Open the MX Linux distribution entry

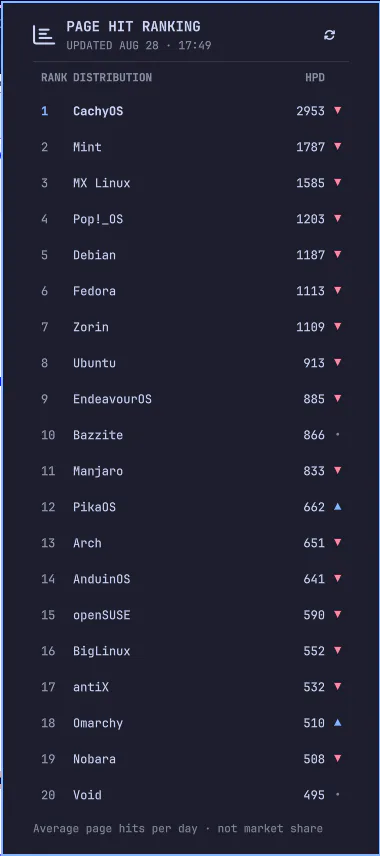(x=102, y=183)
